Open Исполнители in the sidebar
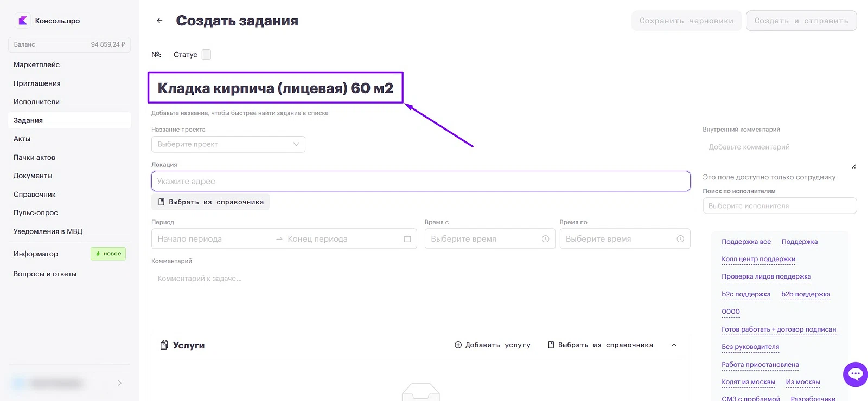868x401 pixels. coord(36,102)
